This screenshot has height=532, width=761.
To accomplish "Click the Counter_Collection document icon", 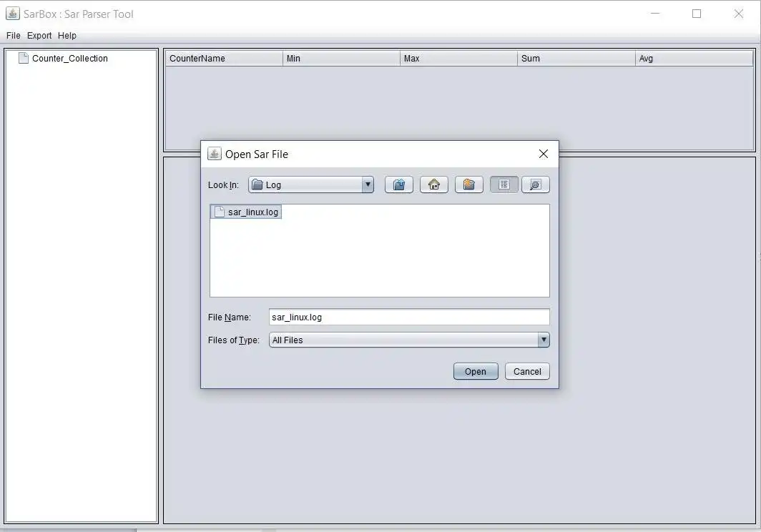I will (x=24, y=58).
